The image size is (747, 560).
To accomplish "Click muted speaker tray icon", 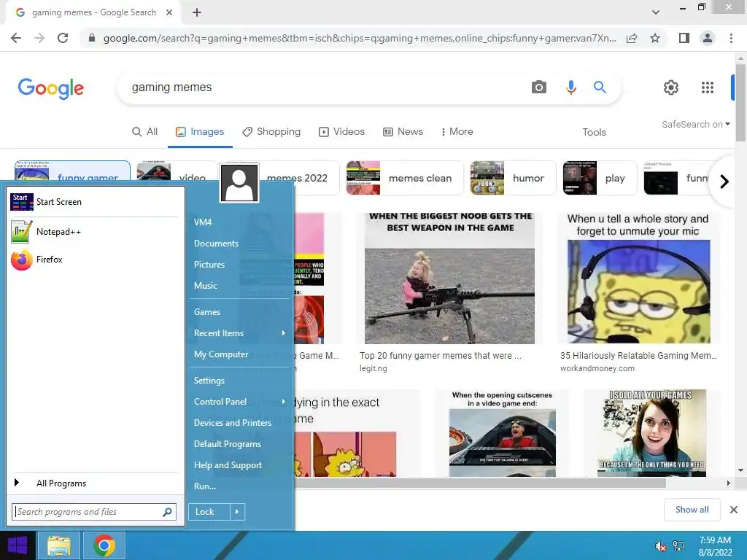I will [660, 546].
